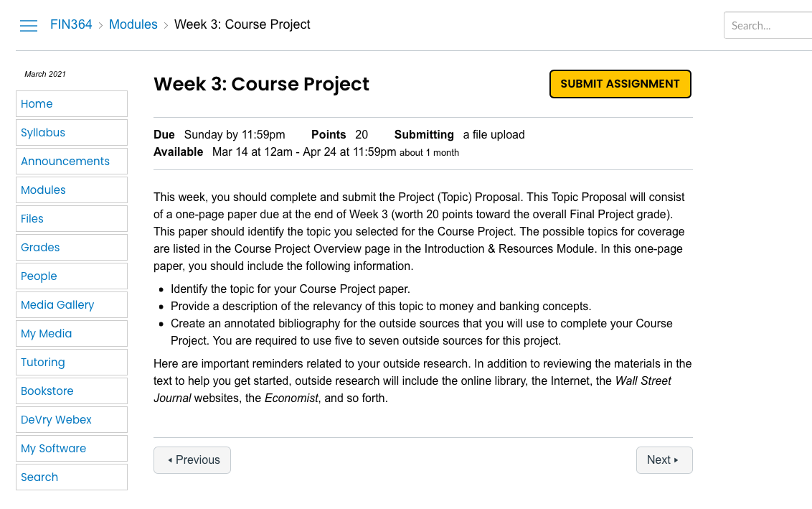Click the FIN364 breadcrumb link
The height and width of the screenshot is (509, 812).
click(x=71, y=24)
